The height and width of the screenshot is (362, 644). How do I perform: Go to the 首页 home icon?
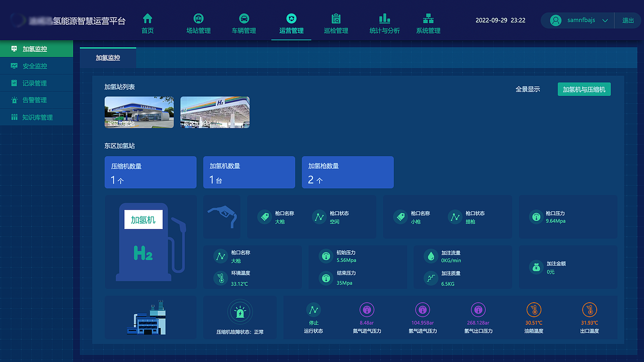(x=147, y=19)
